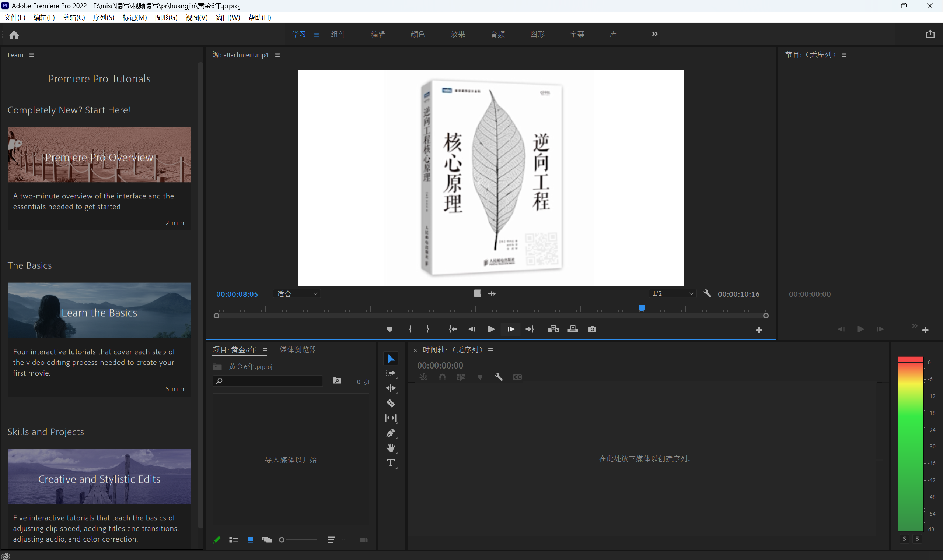Screen dimensions: 943x560
Task: Toggle Linked Selection in timeline
Action: [x=461, y=377]
